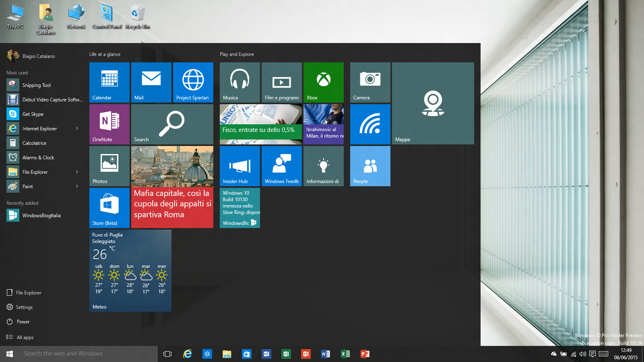Screen dimensions: 644x362
Task: Open the Fisco entrate finance tile
Action: pyautogui.click(x=261, y=124)
